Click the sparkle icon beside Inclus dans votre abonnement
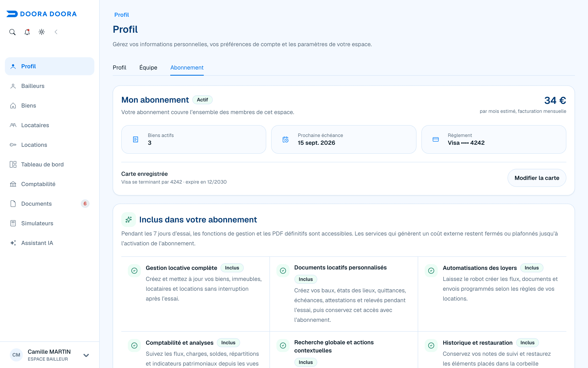This screenshot has width=588, height=368. [129, 220]
